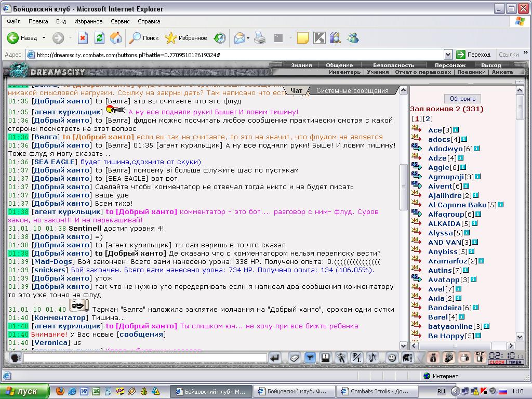
Task: Toggle the P/L transliteration icon
Action: point(356,357)
